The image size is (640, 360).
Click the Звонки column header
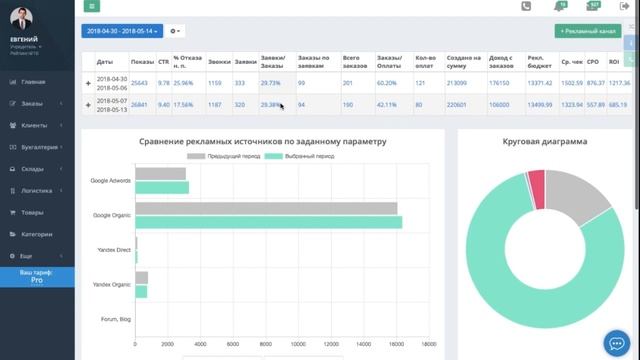[x=219, y=62]
